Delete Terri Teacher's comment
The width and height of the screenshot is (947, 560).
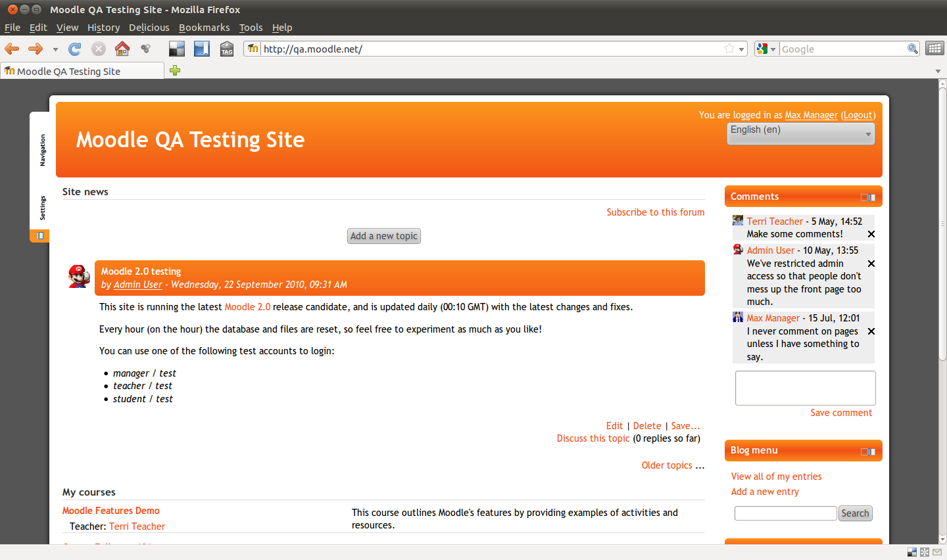click(871, 234)
